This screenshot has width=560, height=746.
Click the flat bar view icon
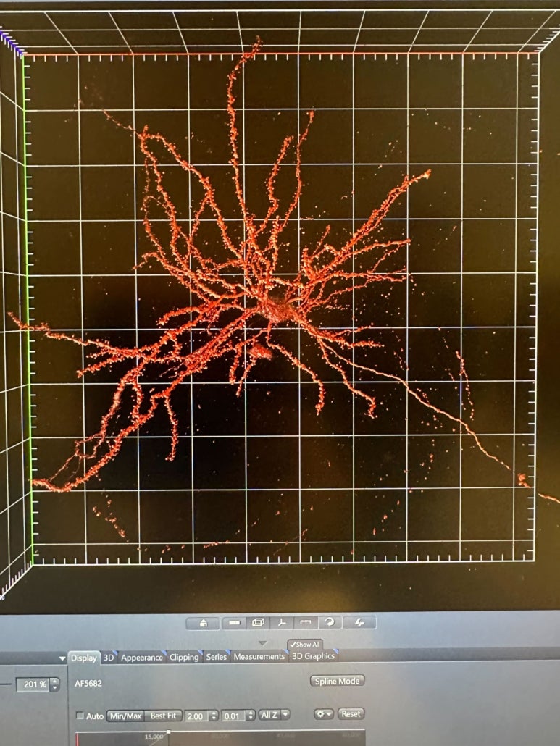pyautogui.click(x=233, y=623)
